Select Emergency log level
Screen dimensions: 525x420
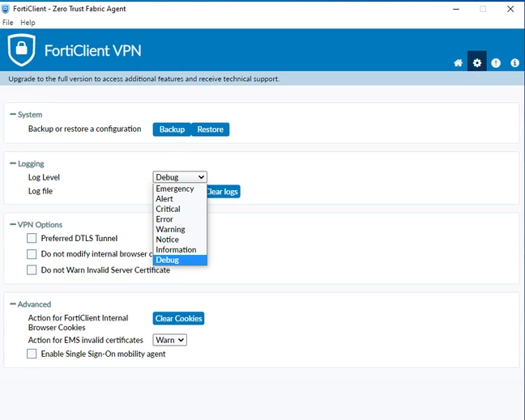coord(180,189)
